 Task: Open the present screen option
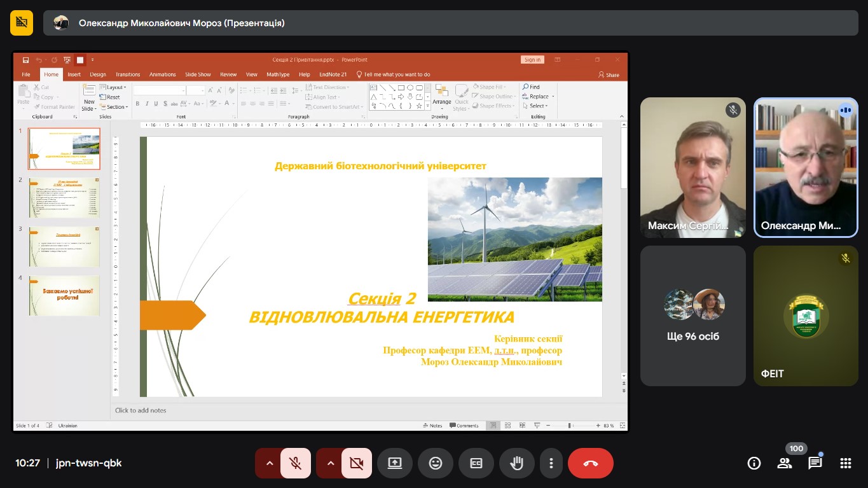(395, 463)
